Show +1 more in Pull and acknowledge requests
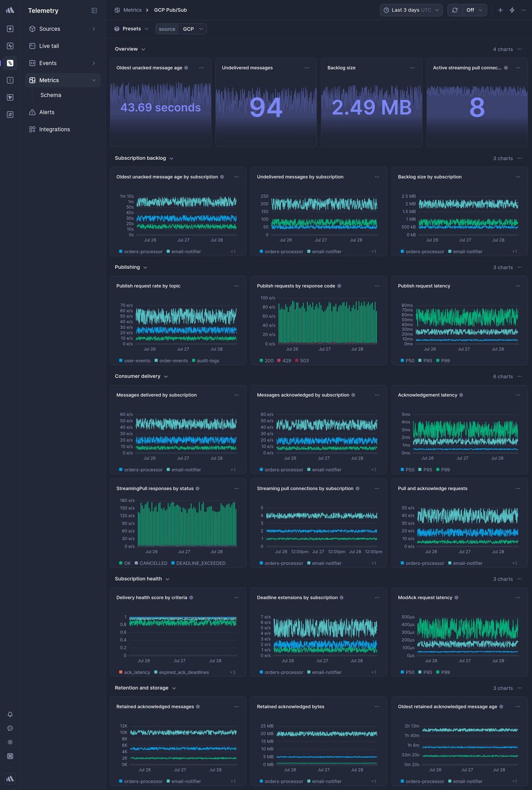 point(515,563)
